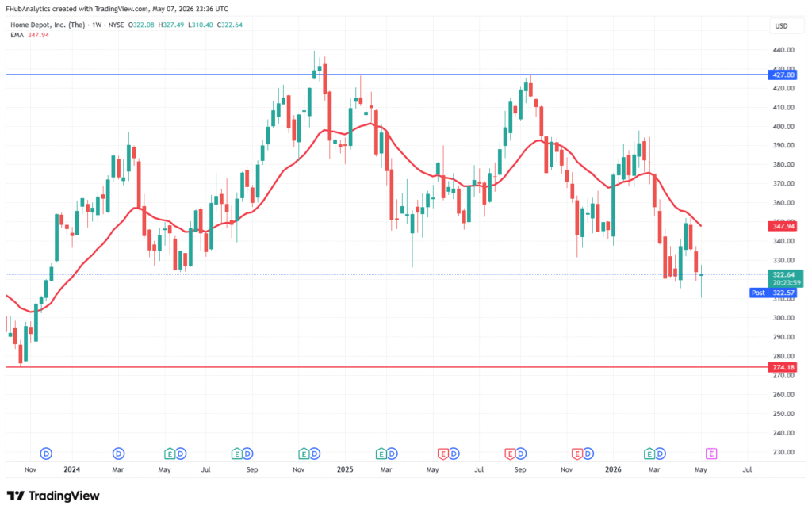This screenshot has width=812, height=513.
Task: Select the dividend D marker above Mar 2024
Action: click(x=119, y=454)
